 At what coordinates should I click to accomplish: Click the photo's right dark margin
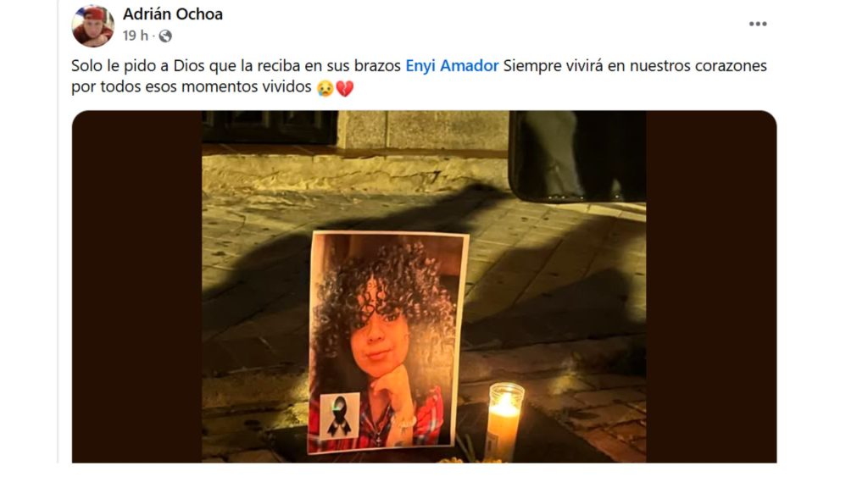[x=711, y=286]
